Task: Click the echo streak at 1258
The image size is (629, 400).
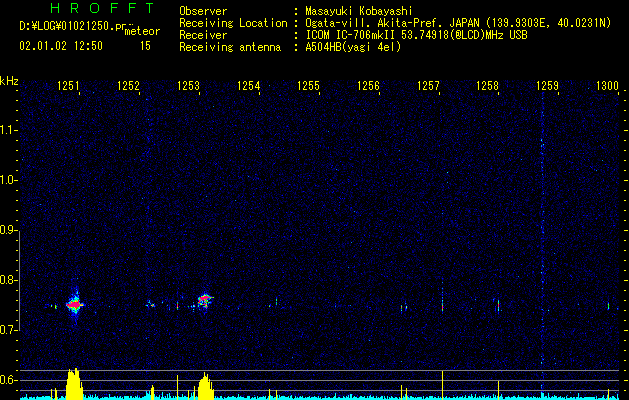Action: tap(498, 306)
